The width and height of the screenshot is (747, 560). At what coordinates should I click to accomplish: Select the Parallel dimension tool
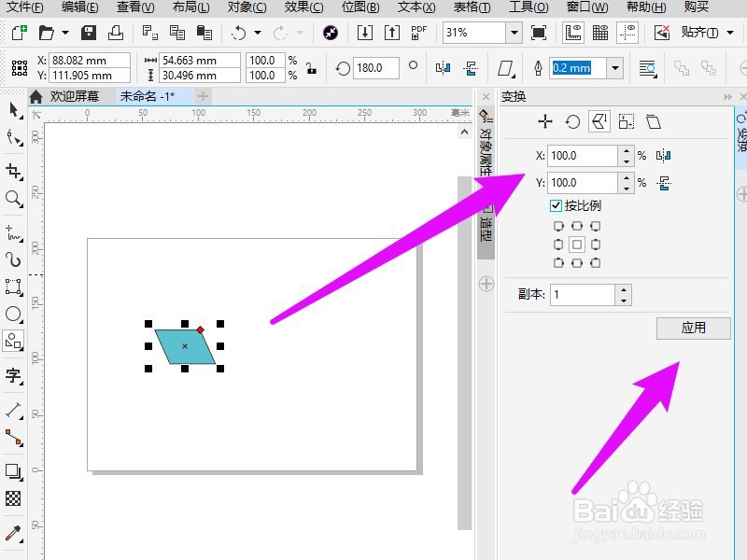pyautogui.click(x=14, y=410)
